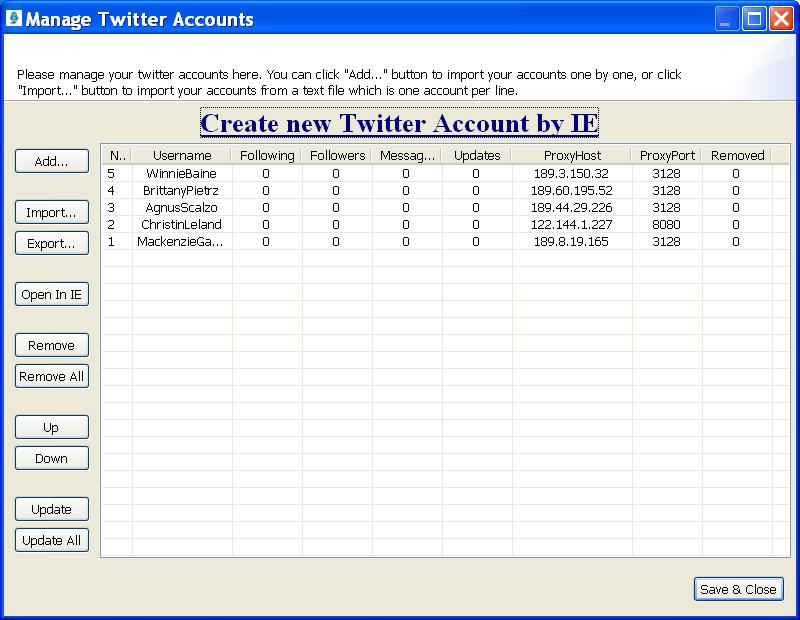Screen dimensions: 800x620
Task: Click proxy host 189.60.195.52
Action: pos(571,191)
